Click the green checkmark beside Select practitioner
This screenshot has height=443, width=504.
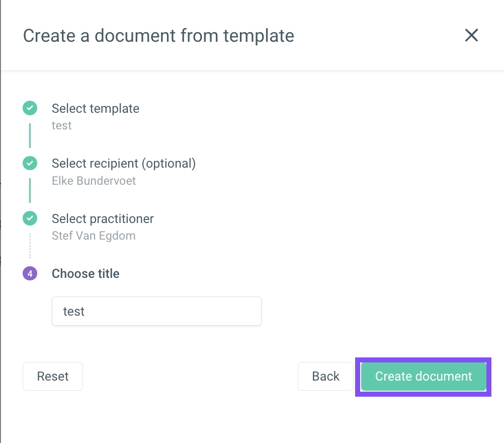click(x=30, y=218)
